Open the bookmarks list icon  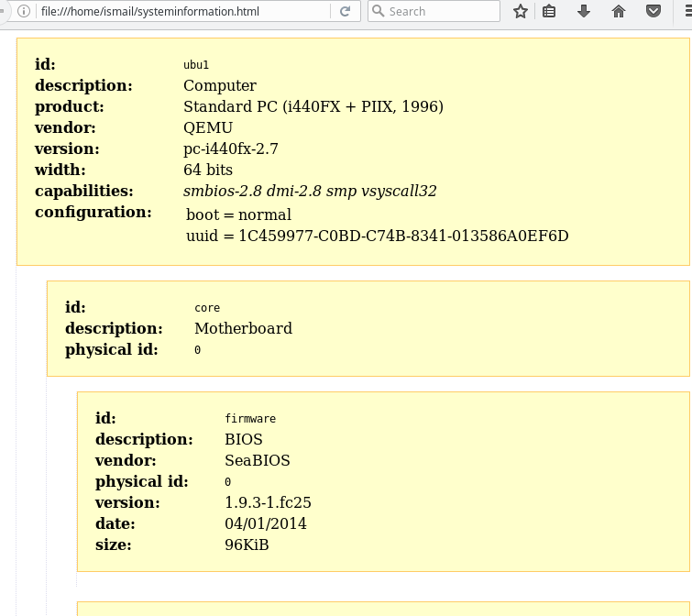549,11
